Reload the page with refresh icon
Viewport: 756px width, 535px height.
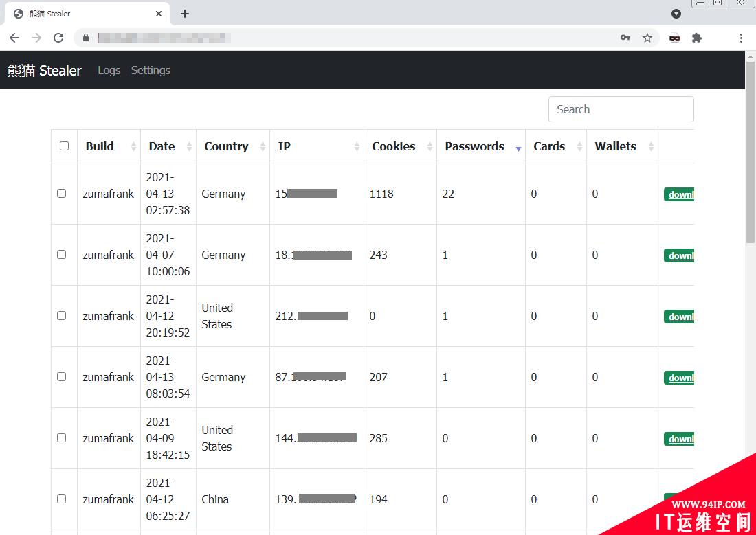[x=58, y=38]
